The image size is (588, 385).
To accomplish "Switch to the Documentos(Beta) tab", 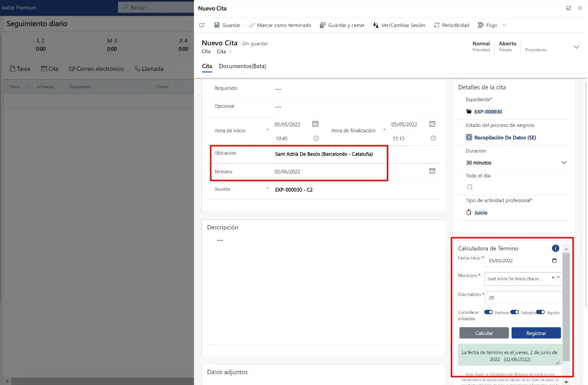I will (242, 66).
